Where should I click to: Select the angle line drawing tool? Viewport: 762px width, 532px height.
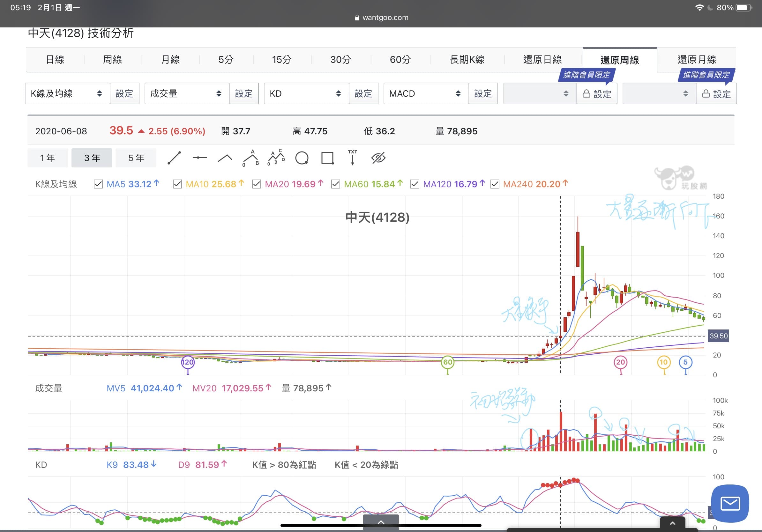225,158
